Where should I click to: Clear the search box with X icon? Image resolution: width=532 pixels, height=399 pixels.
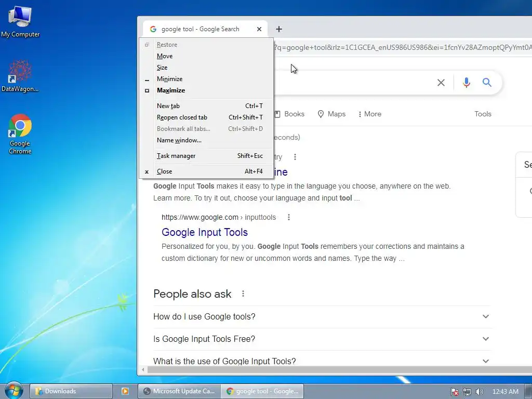(x=441, y=83)
